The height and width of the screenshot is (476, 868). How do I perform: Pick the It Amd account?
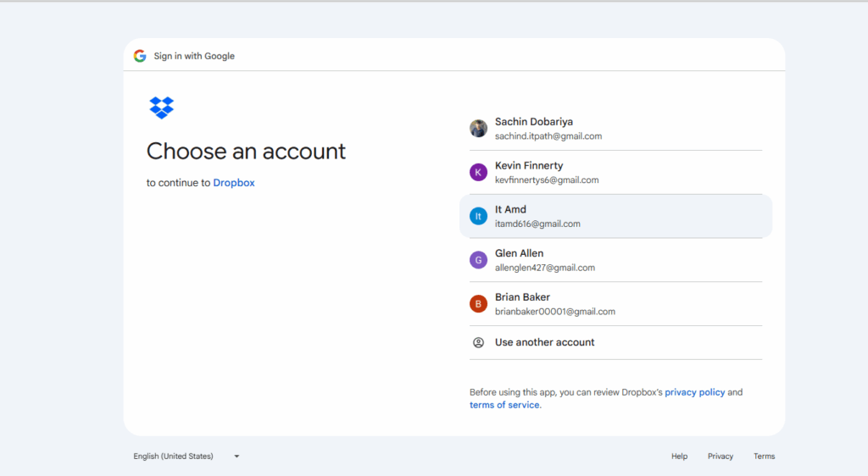point(615,216)
